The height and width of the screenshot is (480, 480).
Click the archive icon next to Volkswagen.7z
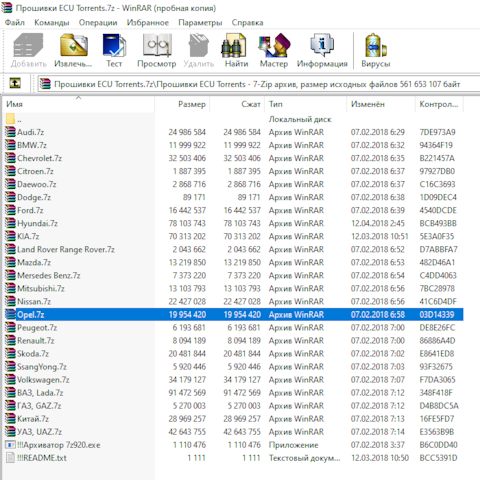(x=10, y=379)
